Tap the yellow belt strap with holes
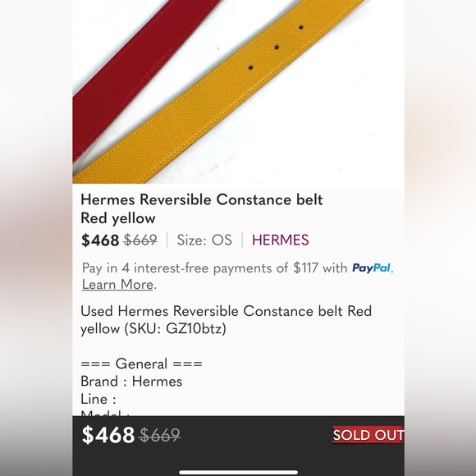The width and height of the screenshot is (476, 476). click(x=218, y=91)
